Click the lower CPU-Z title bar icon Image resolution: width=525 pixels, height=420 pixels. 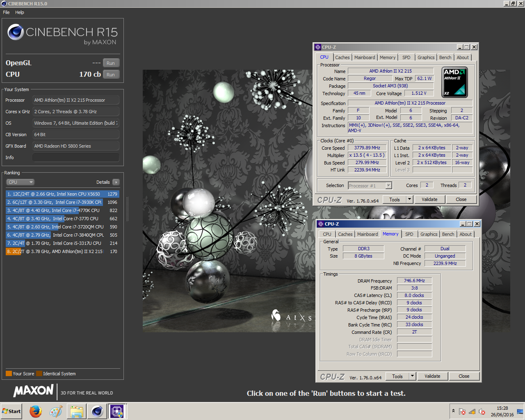tap(321, 224)
